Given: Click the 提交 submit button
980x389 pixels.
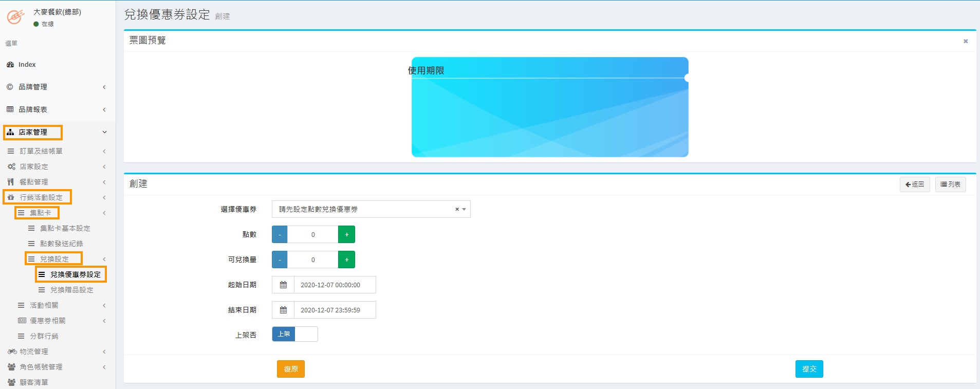Looking at the screenshot, I should [x=809, y=369].
